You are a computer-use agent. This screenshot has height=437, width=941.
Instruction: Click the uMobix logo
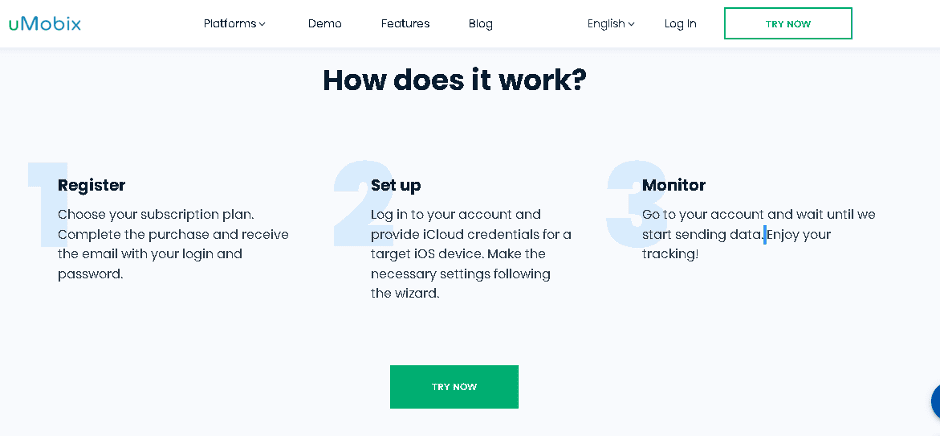45,24
